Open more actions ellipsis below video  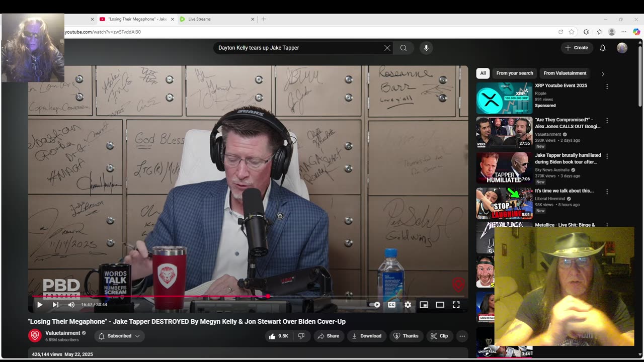coord(462,336)
